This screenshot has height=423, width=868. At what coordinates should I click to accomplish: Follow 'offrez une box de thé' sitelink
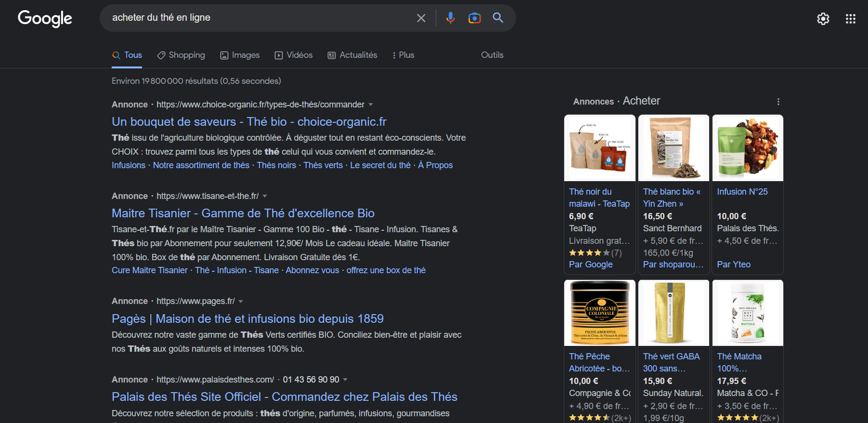click(386, 270)
